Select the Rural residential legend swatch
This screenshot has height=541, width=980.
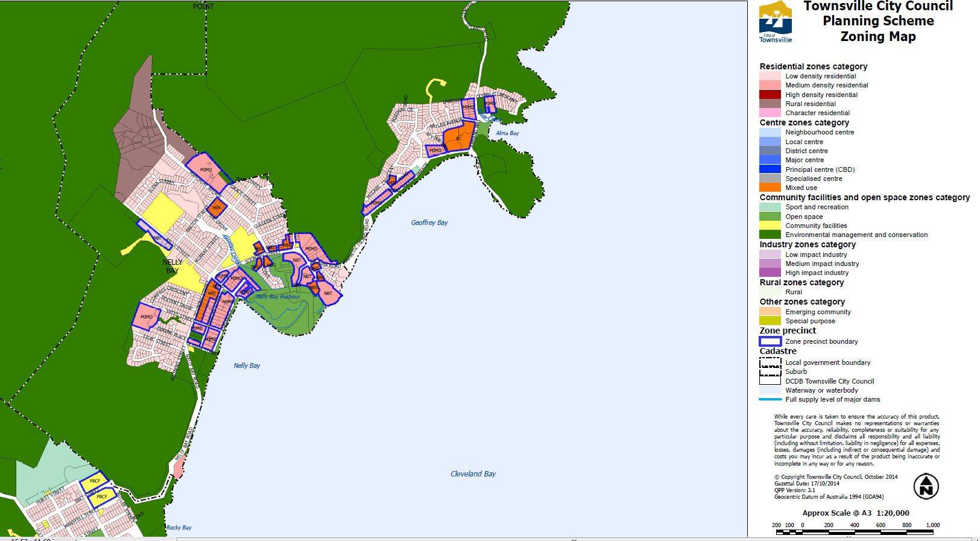tap(770, 104)
